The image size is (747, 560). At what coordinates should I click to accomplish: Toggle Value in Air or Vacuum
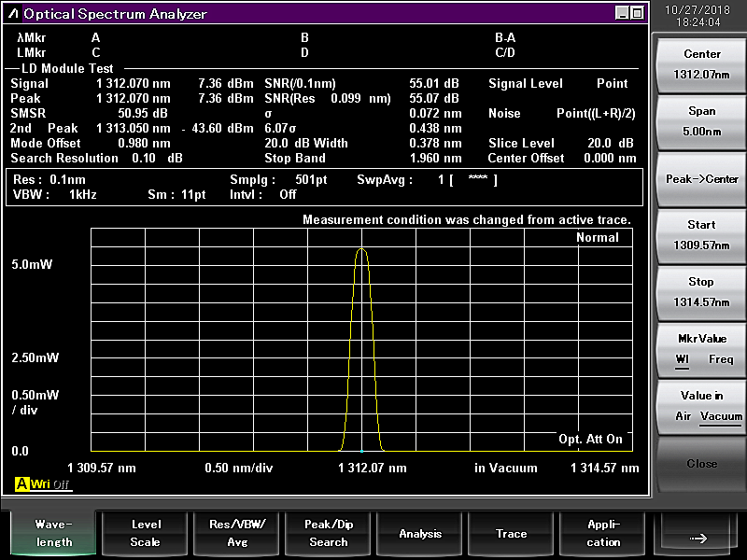tap(701, 406)
